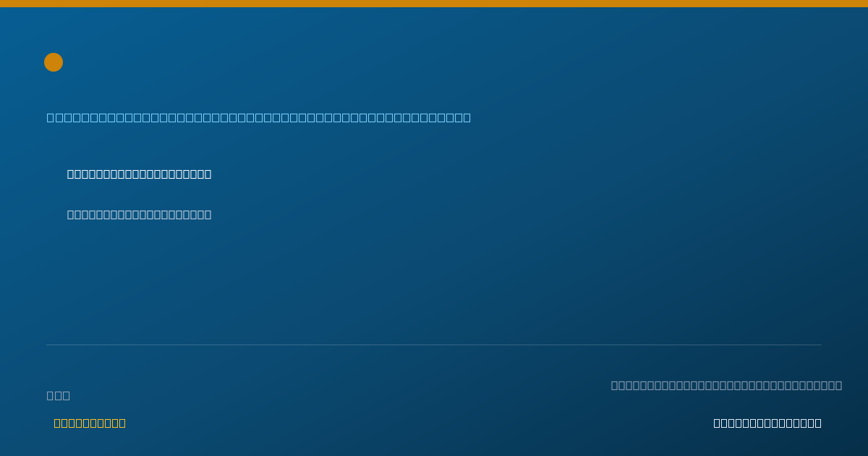Viewport: 868px width, 456px height.
Task: Click the first character of the grey footer line
Action: click(615, 385)
